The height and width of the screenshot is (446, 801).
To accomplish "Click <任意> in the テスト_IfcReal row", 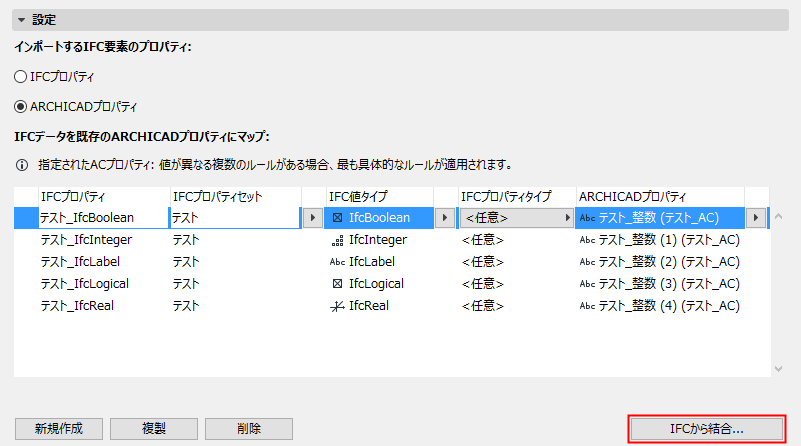I will coord(483,306).
